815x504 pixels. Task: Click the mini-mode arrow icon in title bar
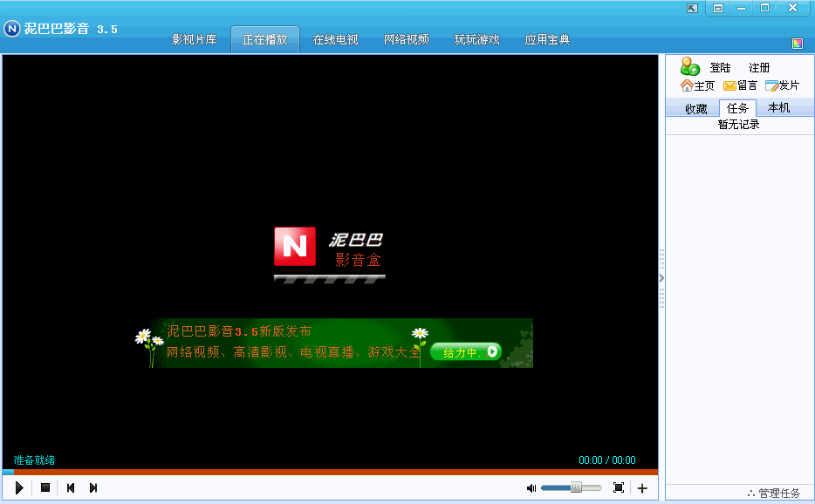(692, 9)
